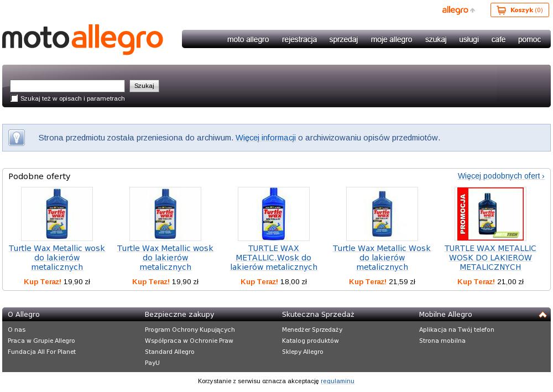Click the Szukaj search button
553x392 pixels.
[144, 86]
